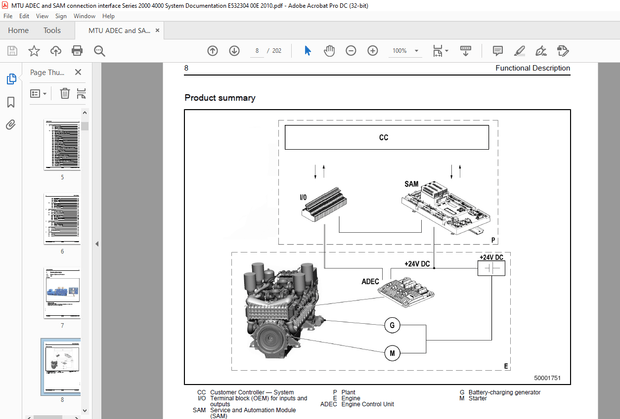This screenshot has height=419, width=620.
Task: Collapse the navigation pane with the arrow
Action: [97, 244]
